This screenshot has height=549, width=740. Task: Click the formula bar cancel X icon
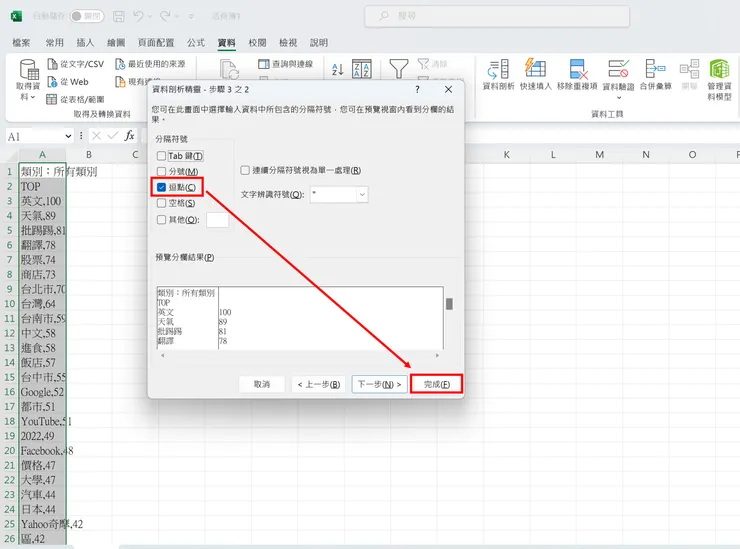(x=96, y=136)
